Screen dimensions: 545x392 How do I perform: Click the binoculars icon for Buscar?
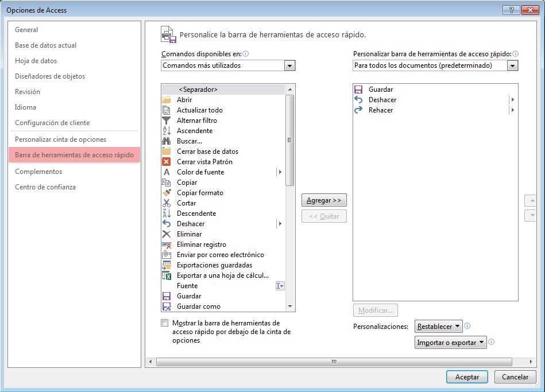point(167,141)
